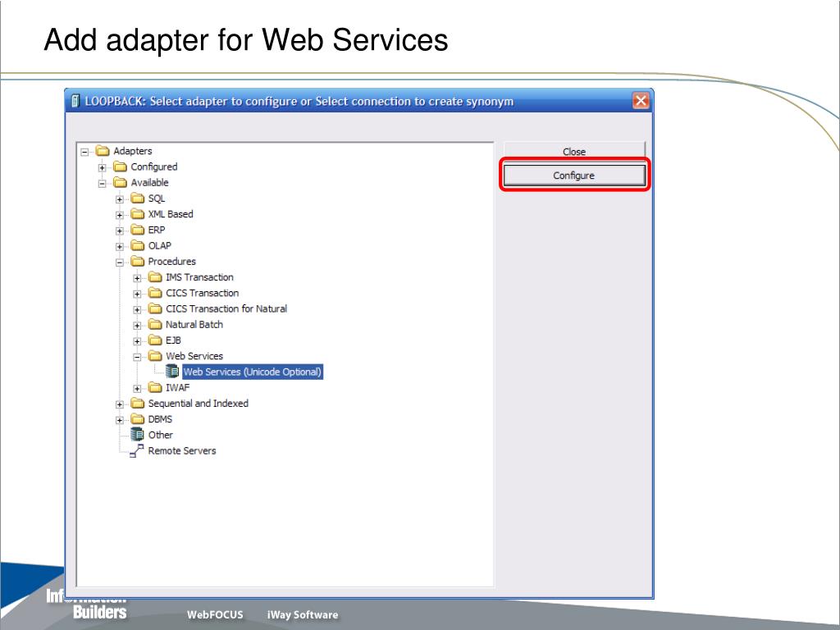Click the EJB folder icon
840x630 pixels.
[155, 340]
